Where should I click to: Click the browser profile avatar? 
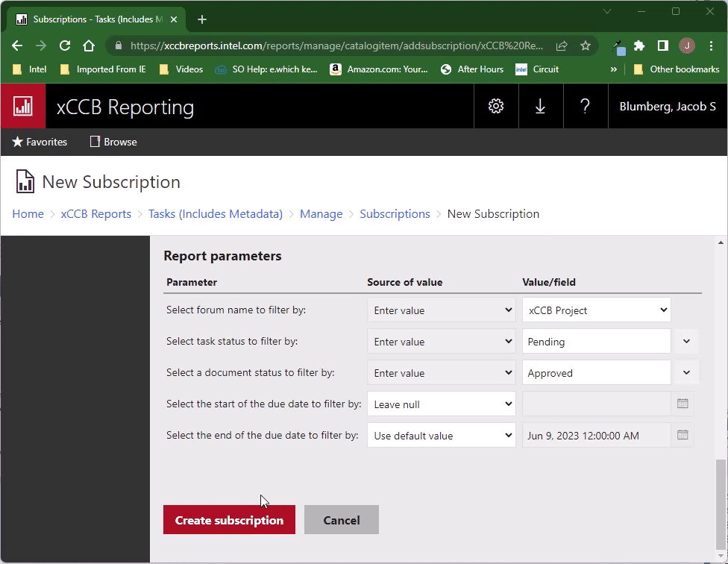tap(687, 46)
